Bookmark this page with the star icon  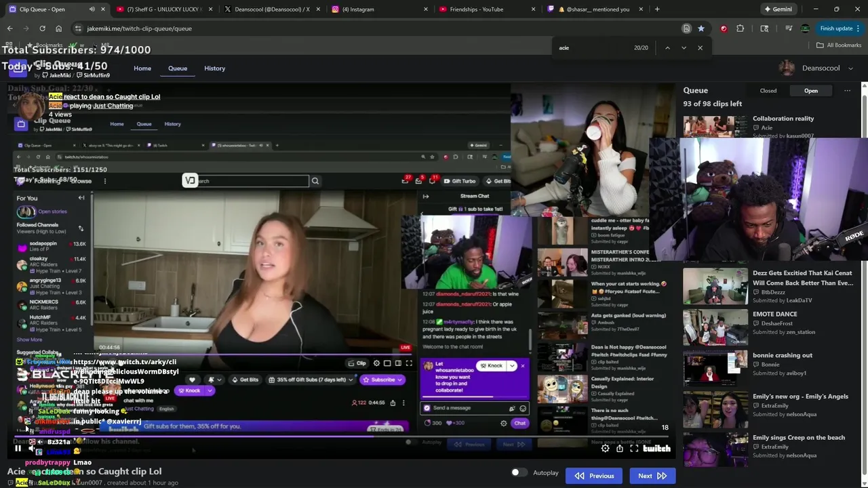point(701,28)
